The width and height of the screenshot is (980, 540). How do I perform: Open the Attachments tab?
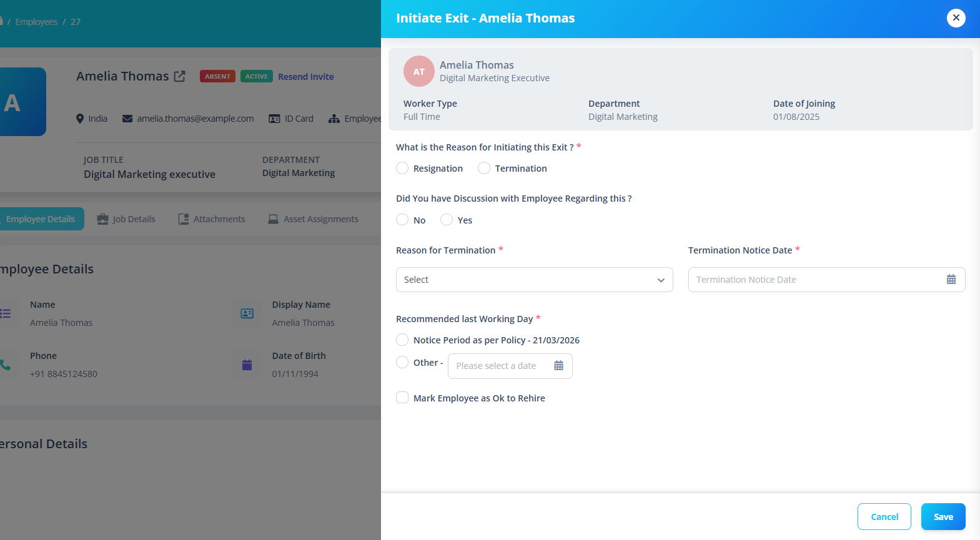pyautogui.click(x=212, y=219)
